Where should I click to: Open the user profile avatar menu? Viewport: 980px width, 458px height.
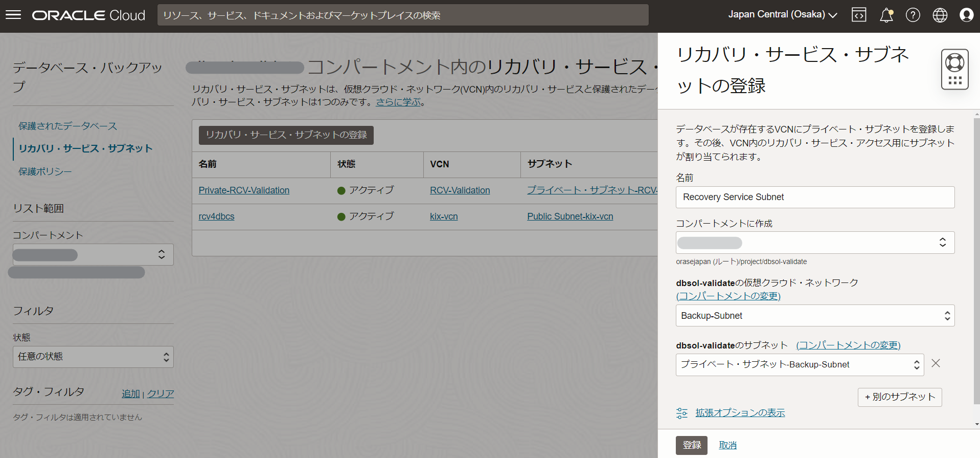click(x=966, y=15)
